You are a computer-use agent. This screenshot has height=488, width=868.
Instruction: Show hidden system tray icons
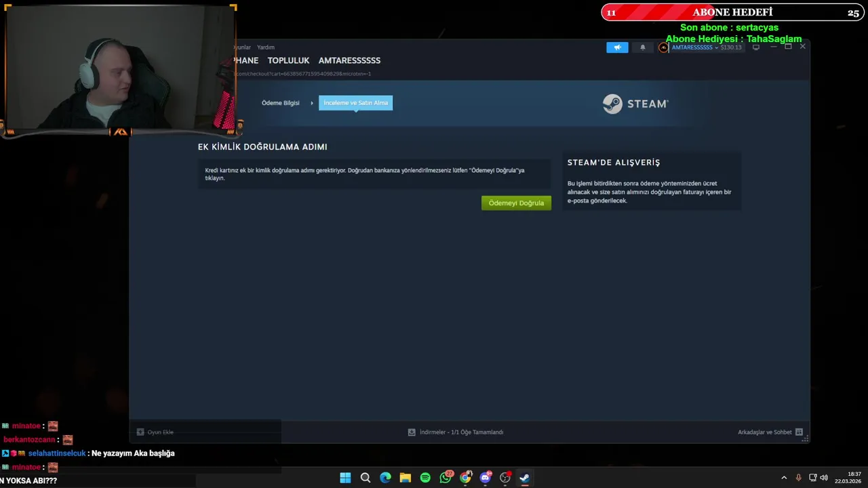point(784,478)
